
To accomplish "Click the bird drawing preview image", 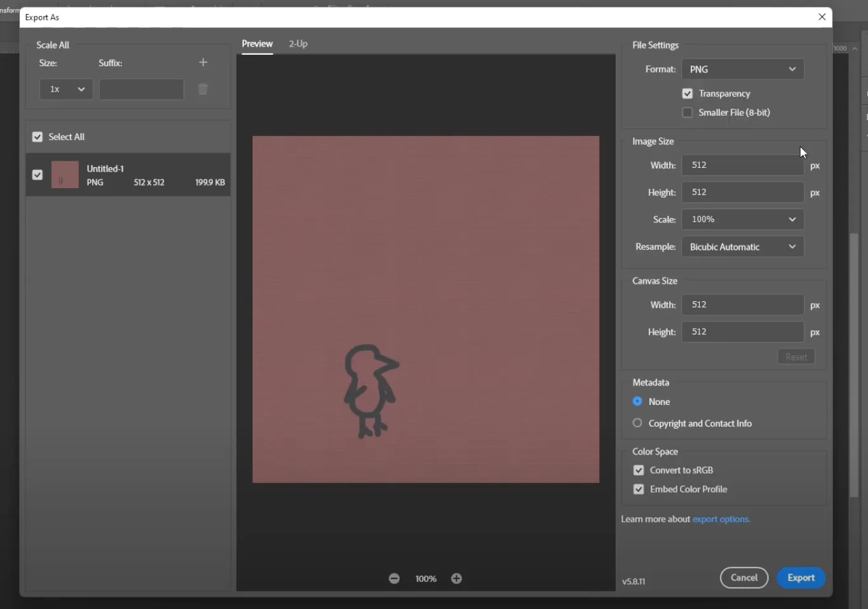I will pos(426,310).
